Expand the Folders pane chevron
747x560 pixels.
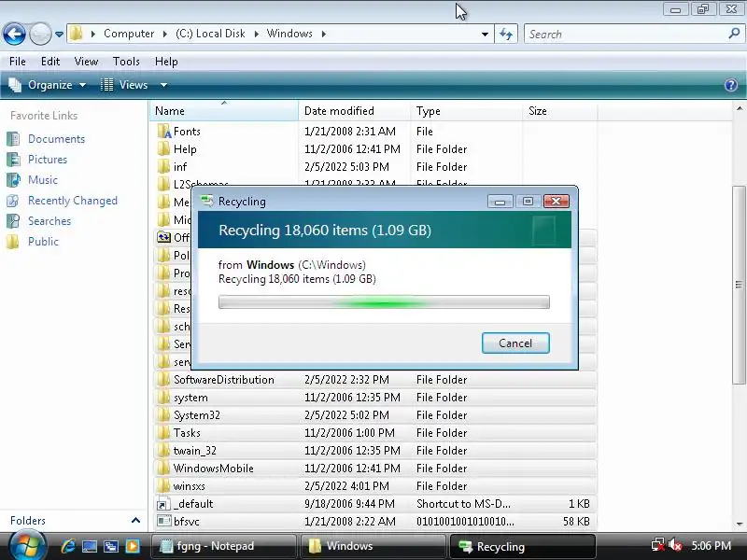[135, 521]
